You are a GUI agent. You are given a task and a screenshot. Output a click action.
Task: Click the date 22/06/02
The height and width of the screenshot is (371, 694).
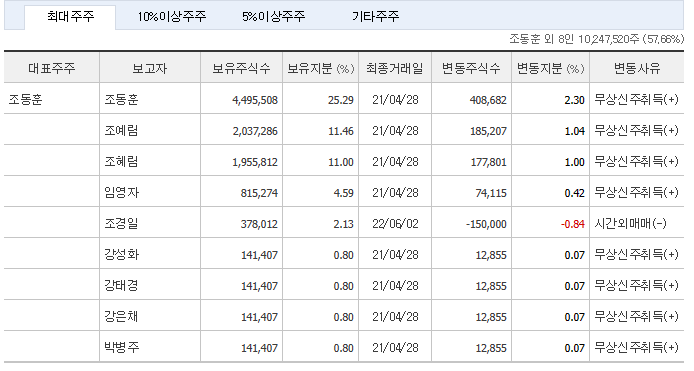(395, 224)
